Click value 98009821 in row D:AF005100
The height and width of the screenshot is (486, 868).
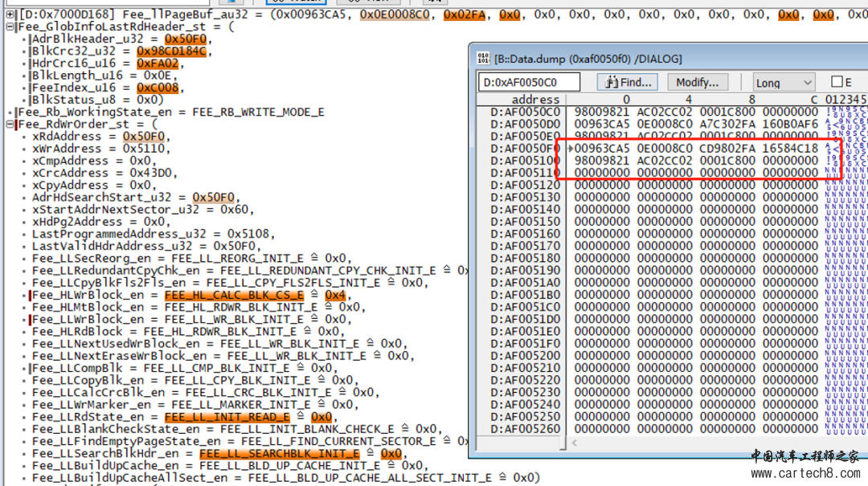pyautogui.click(x=602, y=161)
